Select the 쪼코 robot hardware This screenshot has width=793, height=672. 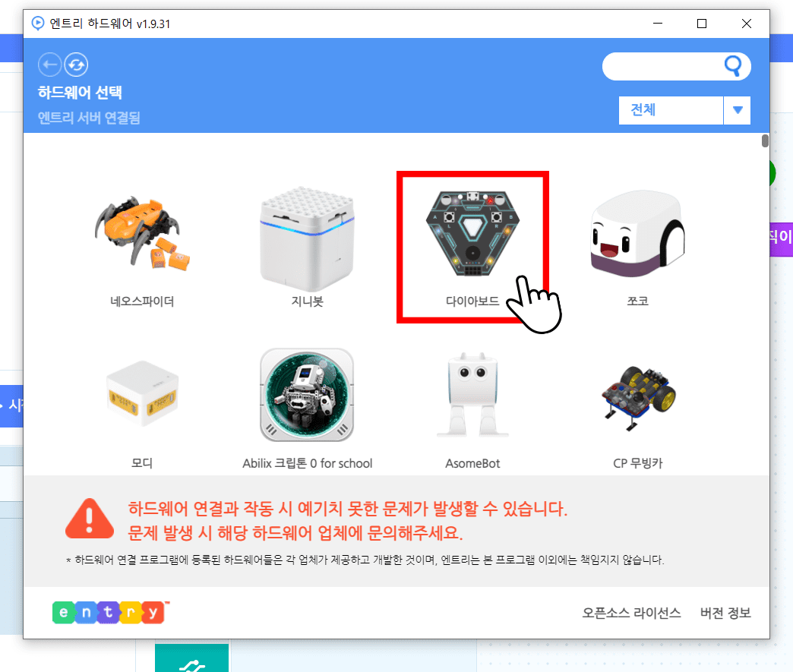[x=637, y=234]
